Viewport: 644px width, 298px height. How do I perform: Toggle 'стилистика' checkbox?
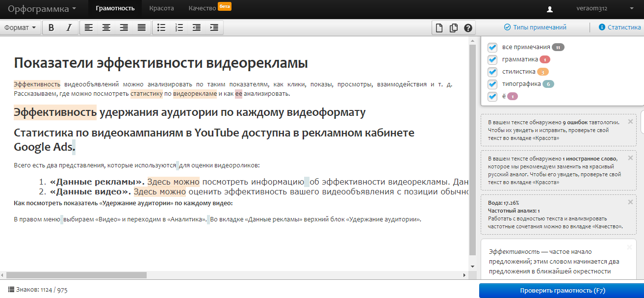[492, 72]
